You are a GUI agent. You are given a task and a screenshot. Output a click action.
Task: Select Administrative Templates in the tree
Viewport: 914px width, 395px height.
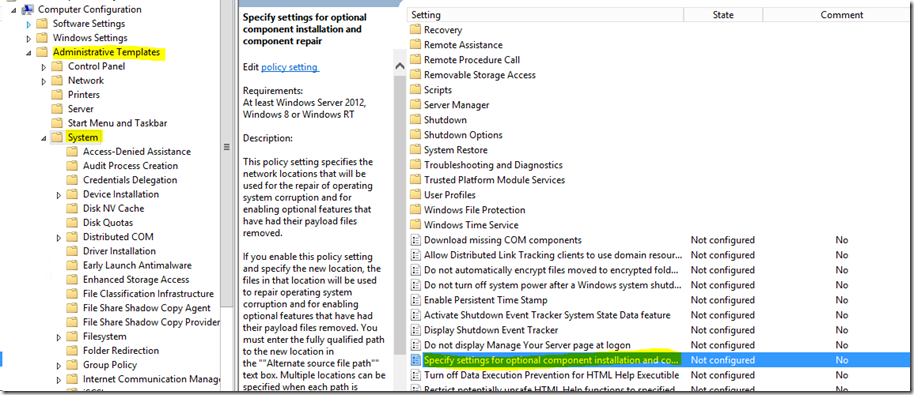[x=106, y=52]
